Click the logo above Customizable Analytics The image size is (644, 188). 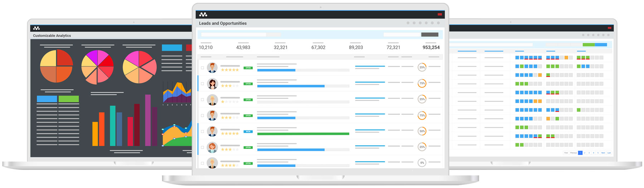tap(36, 28)
